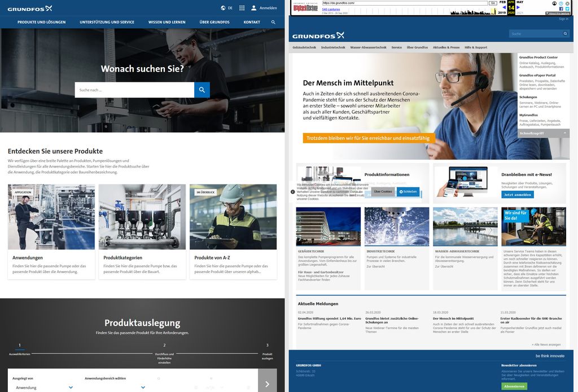Open the archived 'Gebäudetechnik' menu
The image size is (578, 392).
coord(304,47)
